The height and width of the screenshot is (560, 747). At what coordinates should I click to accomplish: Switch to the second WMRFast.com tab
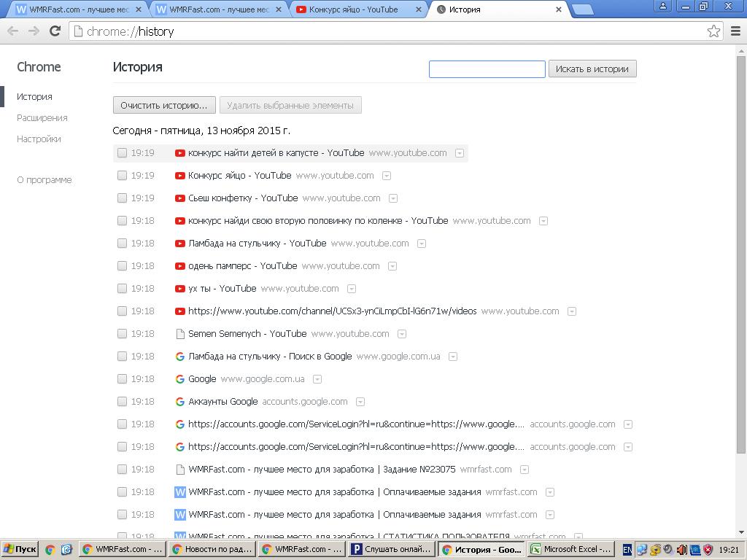coord(217,9)
